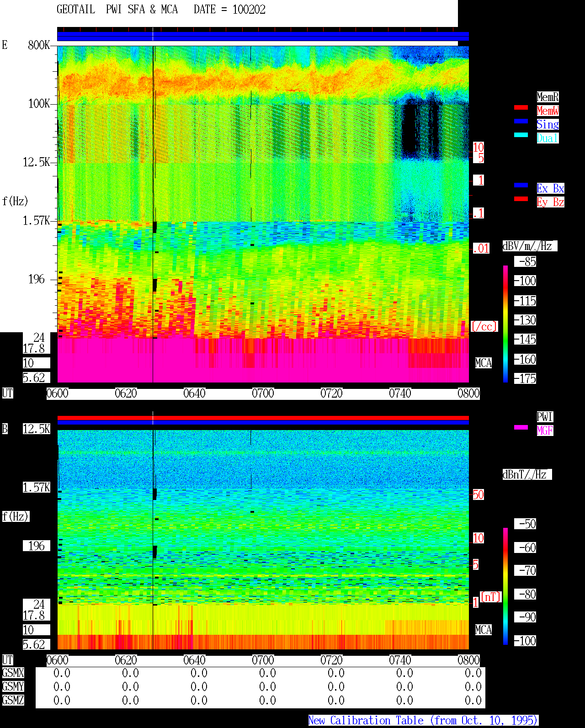The image size is (585, 728).
Task: Click the MemR legend label
Action: click(548, 97)
